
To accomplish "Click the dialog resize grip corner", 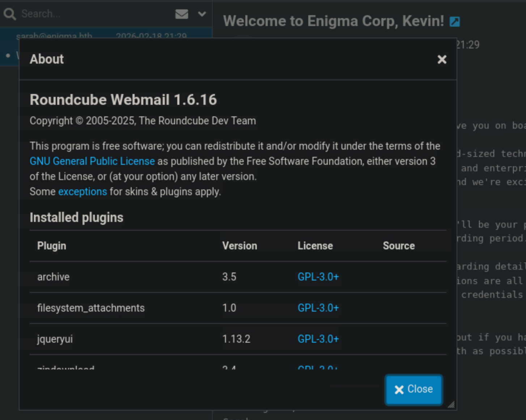I will point(451,405).
